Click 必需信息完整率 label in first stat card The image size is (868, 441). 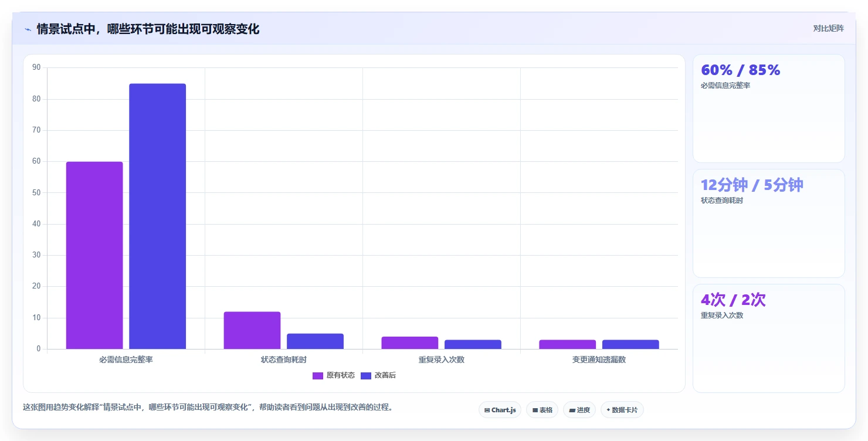[x=725, y=86]
